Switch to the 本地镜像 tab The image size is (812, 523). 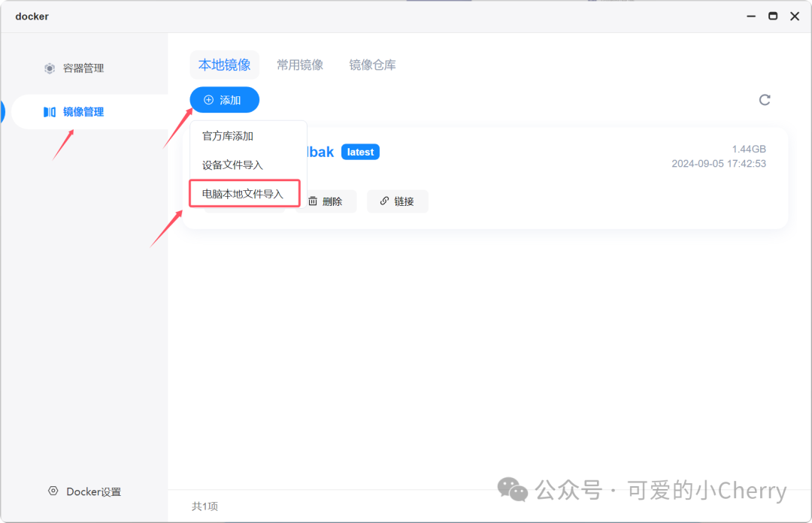coord(224,65)
